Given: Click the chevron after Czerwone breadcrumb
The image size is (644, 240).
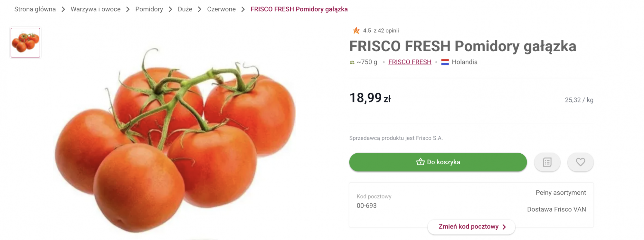Looking at the screenshot, I should coord(243,9).
